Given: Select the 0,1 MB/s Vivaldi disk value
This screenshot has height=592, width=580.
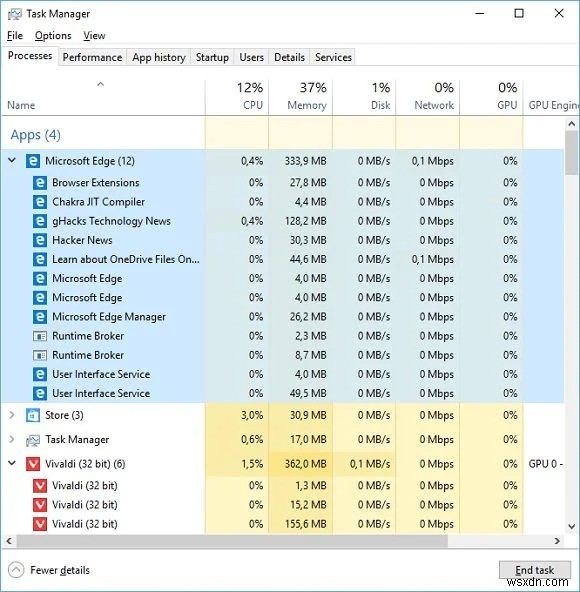Looking at the screenshot, I should click(x=370, y=464).
